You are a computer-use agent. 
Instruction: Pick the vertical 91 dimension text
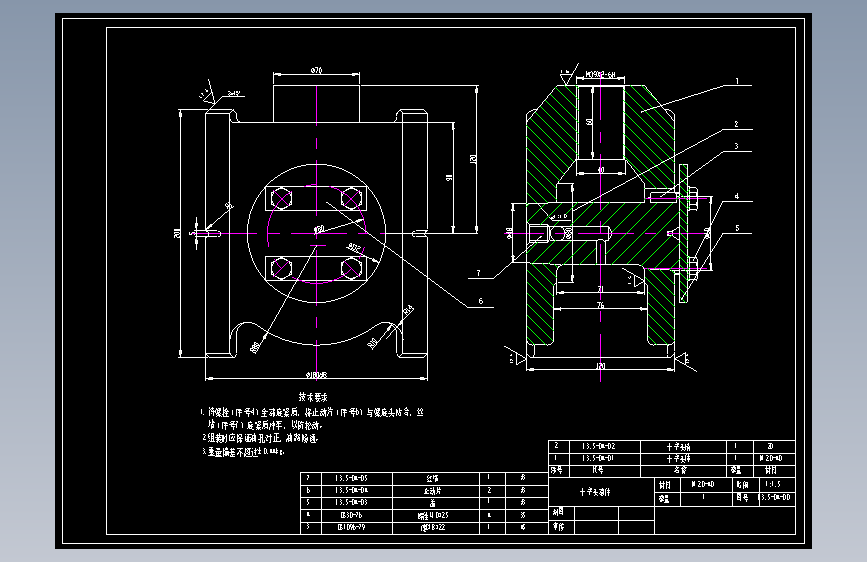[x=449, y=178]
